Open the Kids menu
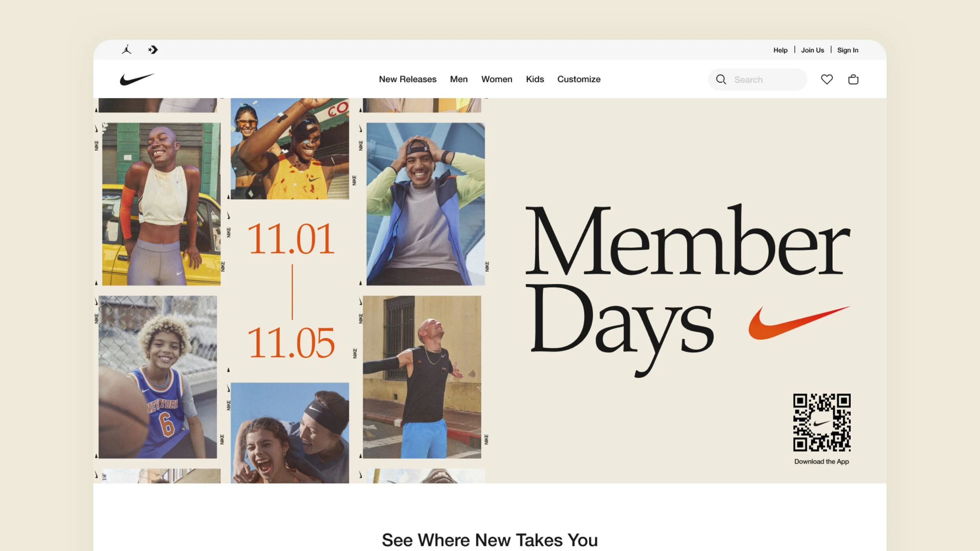980x551 pixels. 535,79
